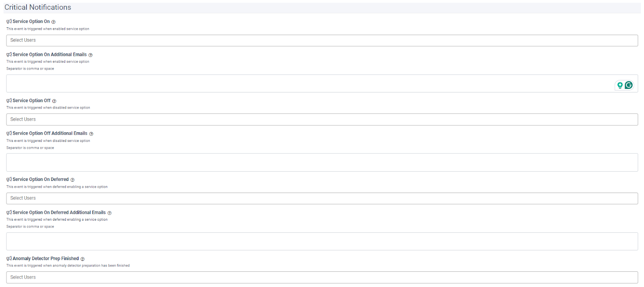Open Select Users dropdown under Service Option On

click(322, 41)
